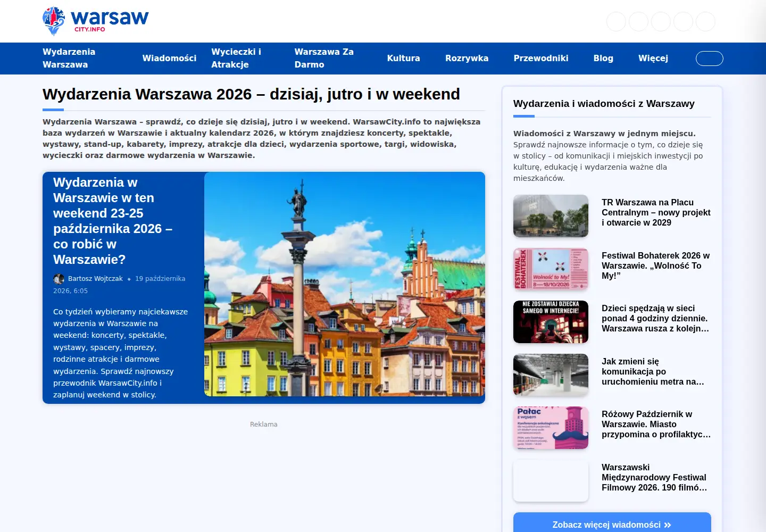Click the 'Co tydzień wybieramy najciekawsze' excerpt
This screenshot has width=766, height=532.
pos(121,353)
